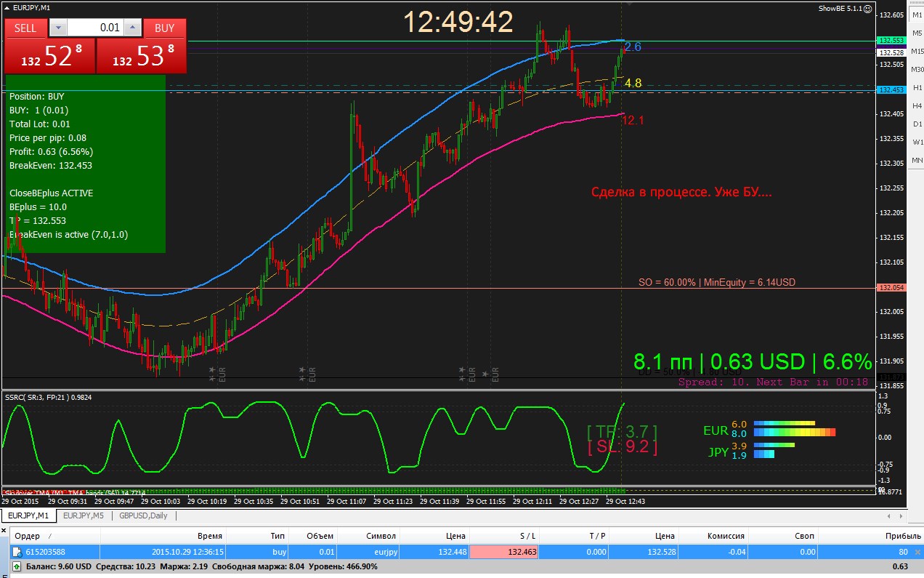Click the order icon beside 615203588

pyautogui.click(x=17, y=552)
